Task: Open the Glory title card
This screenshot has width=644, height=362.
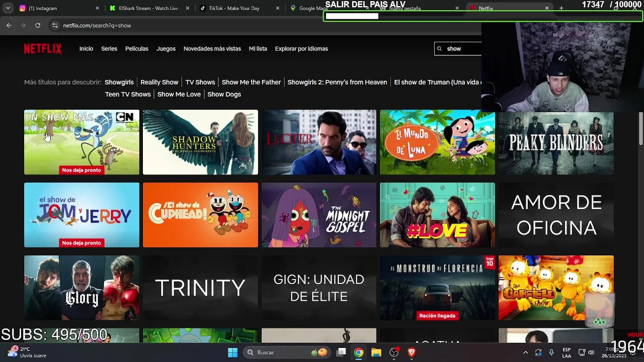Action: pyautogui.click(x=82, y=288)
